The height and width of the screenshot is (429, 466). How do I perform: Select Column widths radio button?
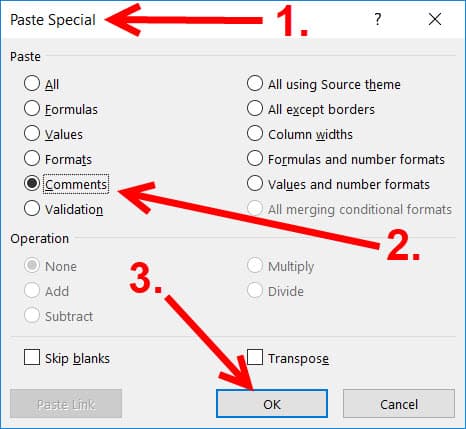point(255,133)
